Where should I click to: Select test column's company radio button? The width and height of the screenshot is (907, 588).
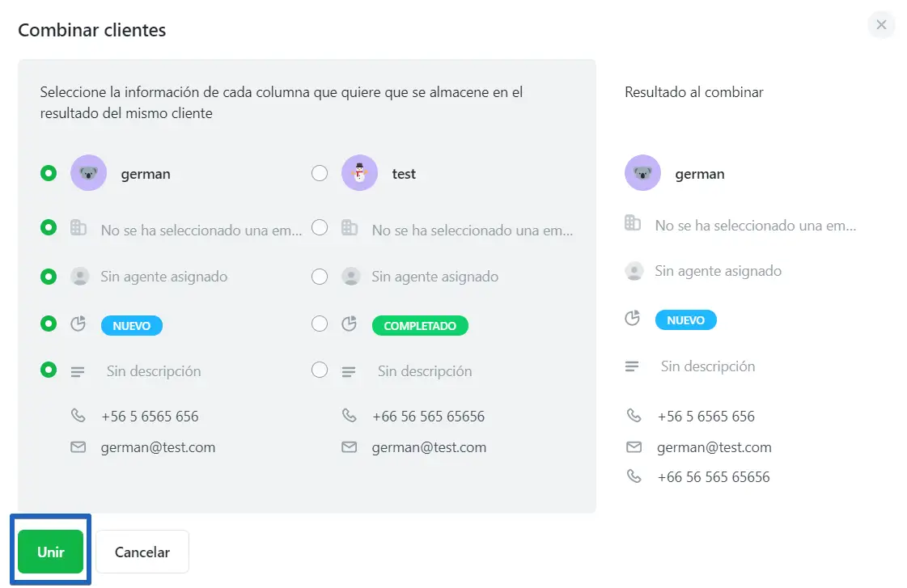click(320, 227)
